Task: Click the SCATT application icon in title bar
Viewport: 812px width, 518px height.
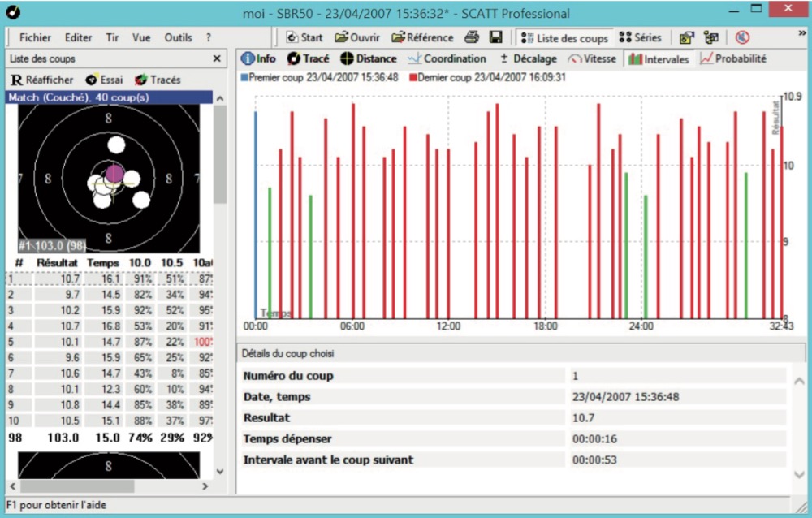Action: (13, 12)
